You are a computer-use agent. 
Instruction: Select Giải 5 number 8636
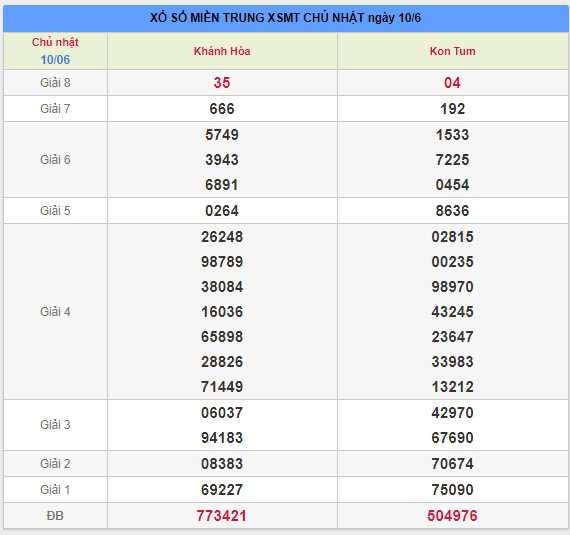coord(452,211)
